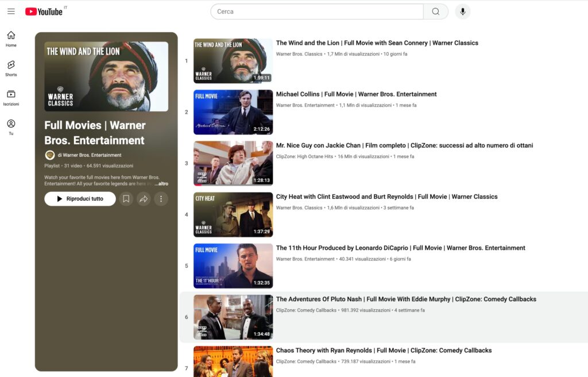Click the YouTube logo to go home
Screen dimensions: 588x377
coord(43,11)
